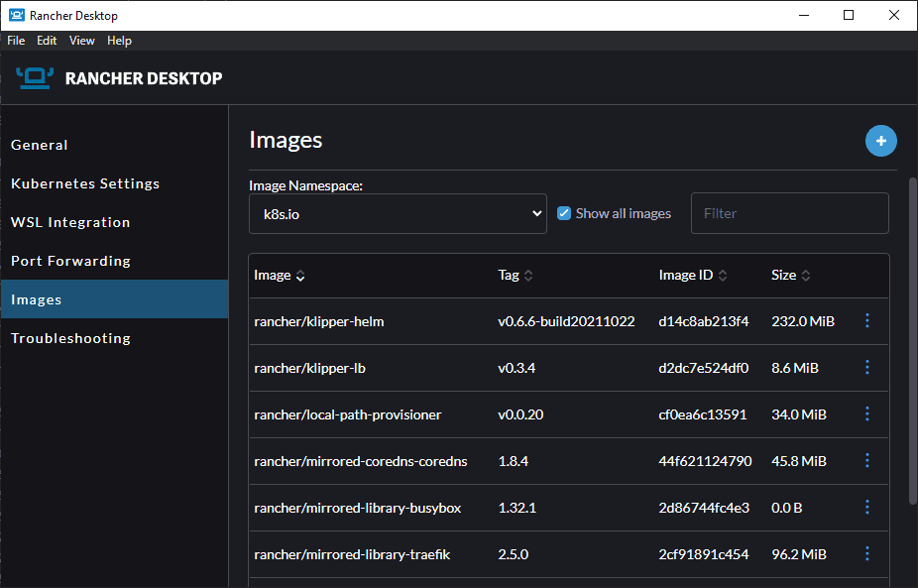This screenshot has width=918, height=588.
Task: Uncheck the Show all images checkbox
Action: click(564, 213)
